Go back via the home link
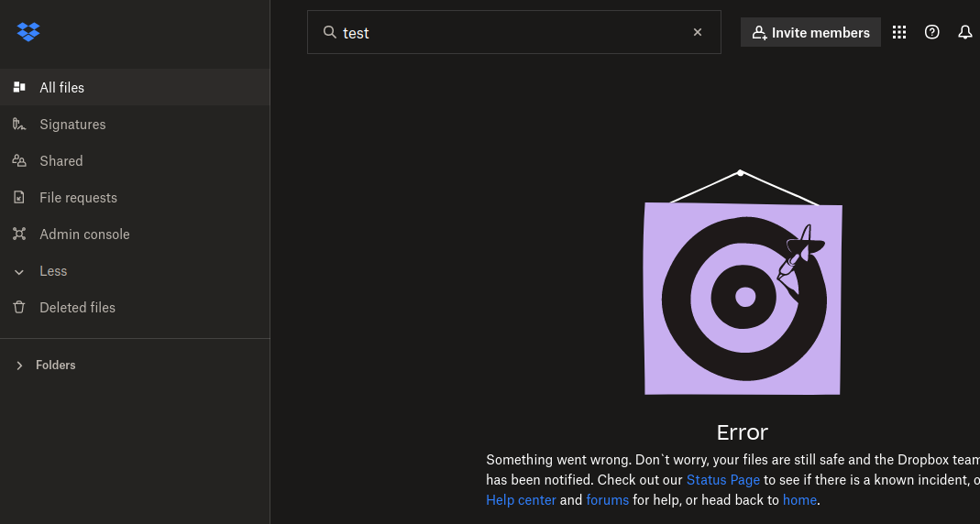980x524 pixels. click(798, 500)
